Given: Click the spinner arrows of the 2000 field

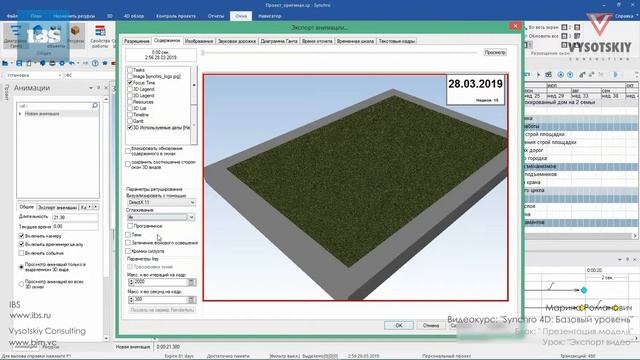Looking at the screenshot, I should point(131,282).
